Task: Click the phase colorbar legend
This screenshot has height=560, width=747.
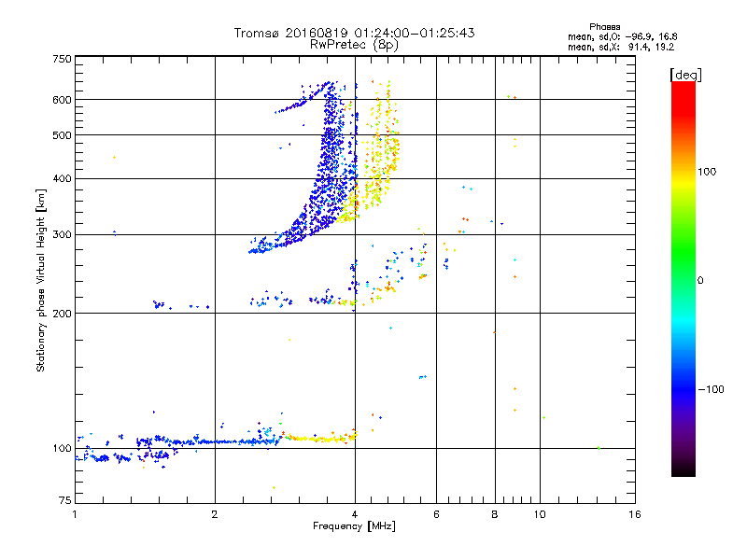Action: [684, 278]
